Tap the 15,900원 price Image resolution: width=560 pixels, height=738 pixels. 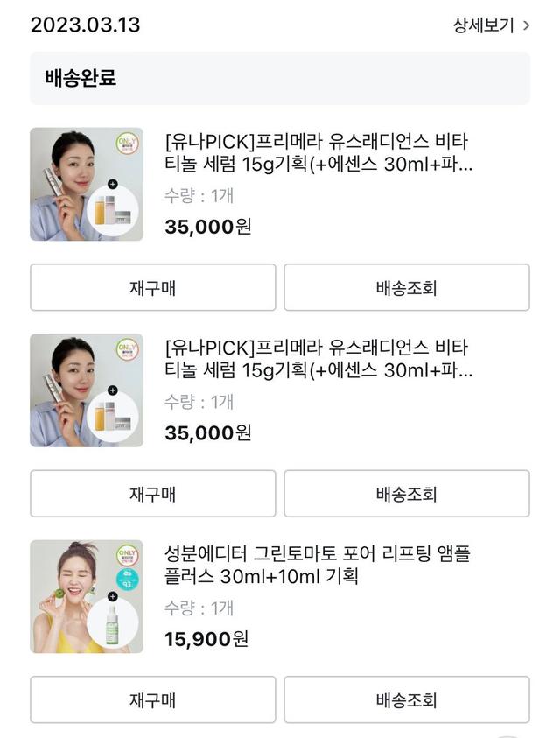pyautogui.click(x=206, y=639)
